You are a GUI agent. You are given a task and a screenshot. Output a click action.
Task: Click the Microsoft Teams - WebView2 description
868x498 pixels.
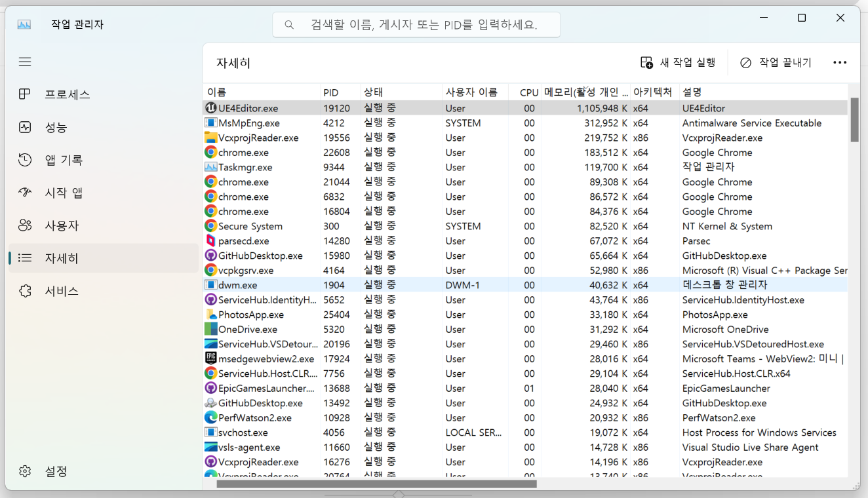762,358
